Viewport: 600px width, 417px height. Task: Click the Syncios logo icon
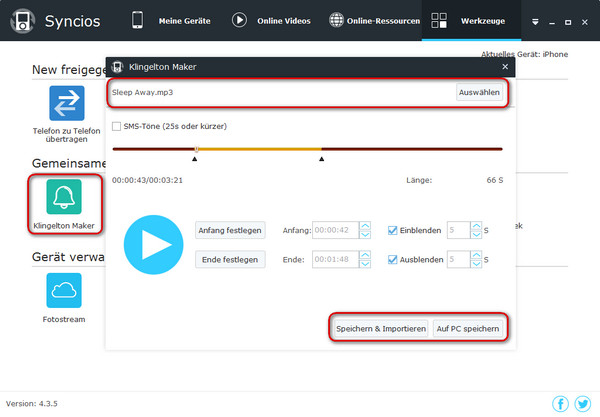pyautogui.click(x=23, y=21)
